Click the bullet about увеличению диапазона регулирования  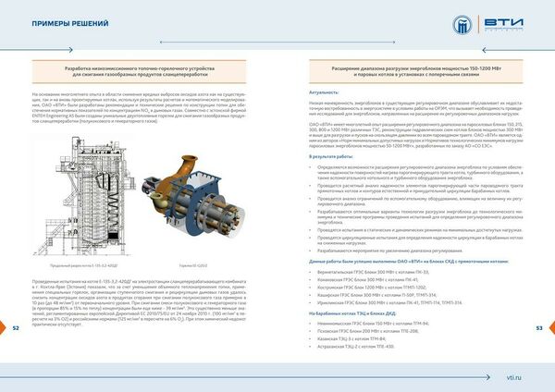(x=390, y=251)
